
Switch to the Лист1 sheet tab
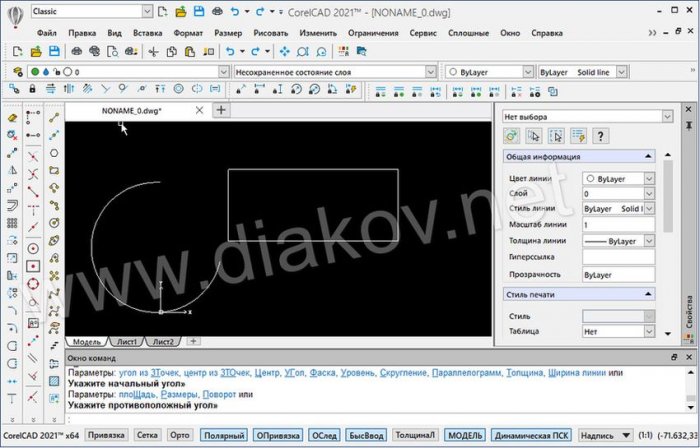125,342
